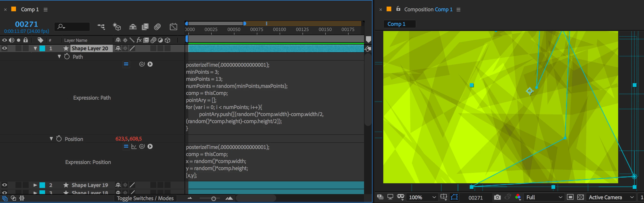Enable Draft 3D in the timeline toolbar

pyautogui.click(x=117, y=27)
